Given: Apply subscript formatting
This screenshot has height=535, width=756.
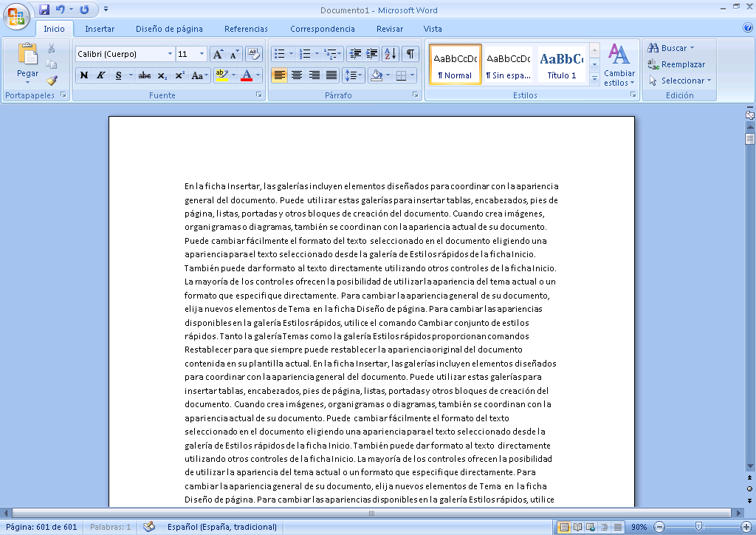Looking at the screenshot, I should pos(162,75).
